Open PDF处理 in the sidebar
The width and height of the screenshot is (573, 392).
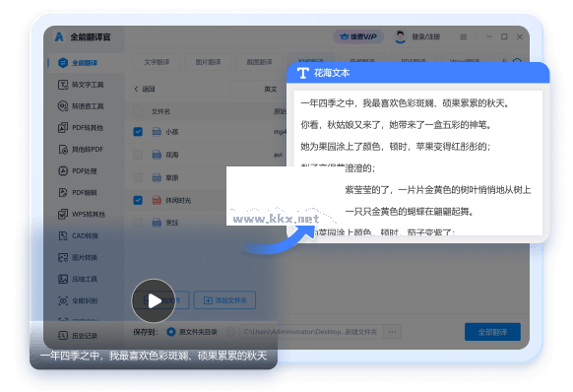click(x=78, y=170)
